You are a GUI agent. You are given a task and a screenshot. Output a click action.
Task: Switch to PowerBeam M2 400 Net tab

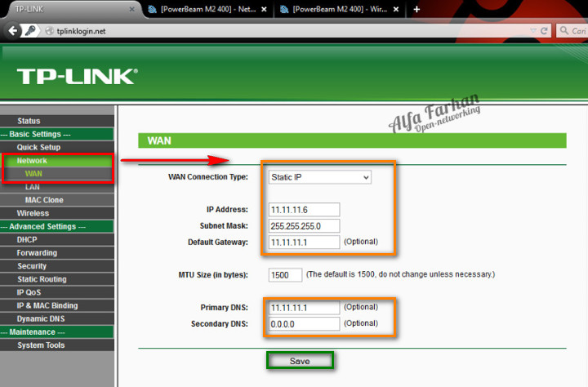pyautogui.click(x=207, y=9)
